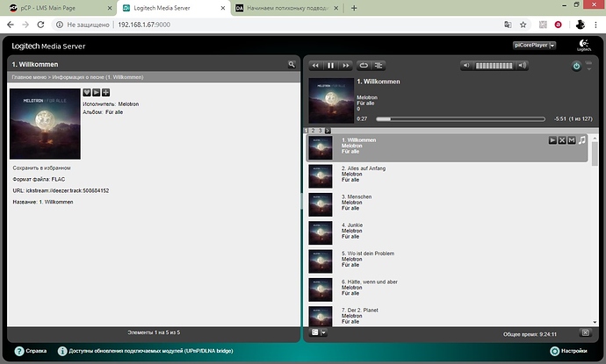Screen dimensions: 606x364
Task: Adjust the volume level bar
Action: [x=494, y=66]
